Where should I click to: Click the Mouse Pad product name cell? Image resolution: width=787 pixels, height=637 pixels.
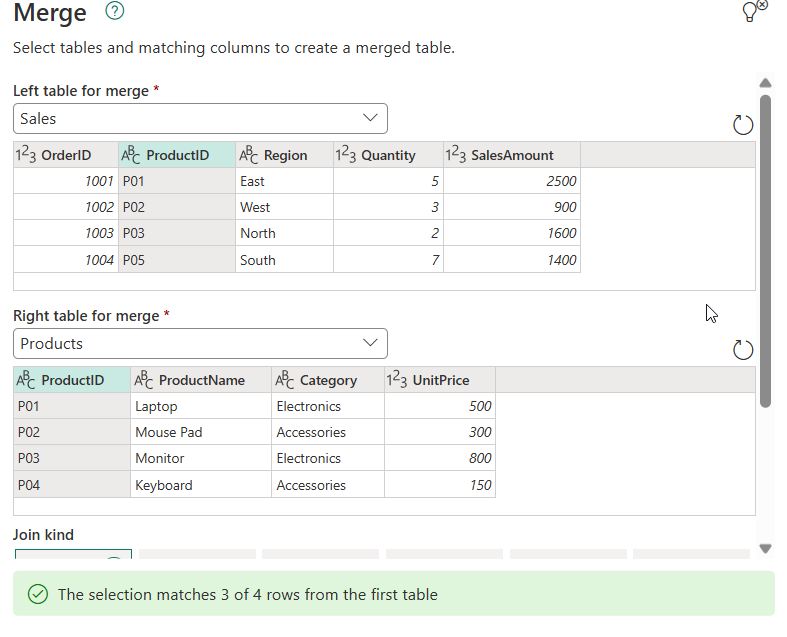click(x=201, y=432)
